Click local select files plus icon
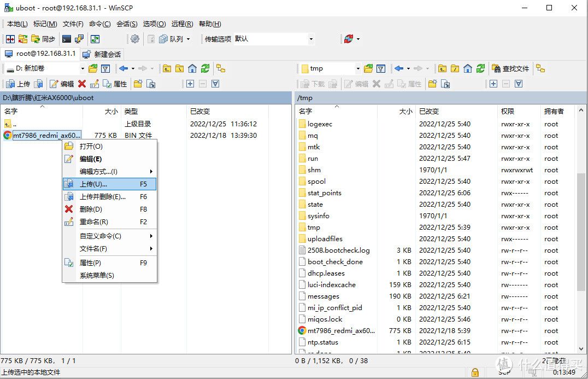Viewport: 588px width, 379px height. point(190,84)
